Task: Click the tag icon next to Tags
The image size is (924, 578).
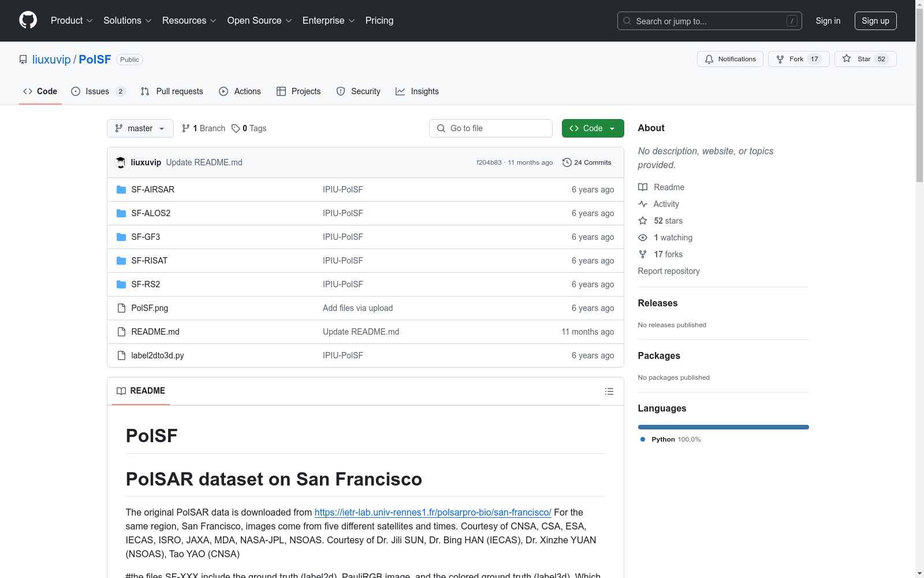Action: click(x=236, y=128)
